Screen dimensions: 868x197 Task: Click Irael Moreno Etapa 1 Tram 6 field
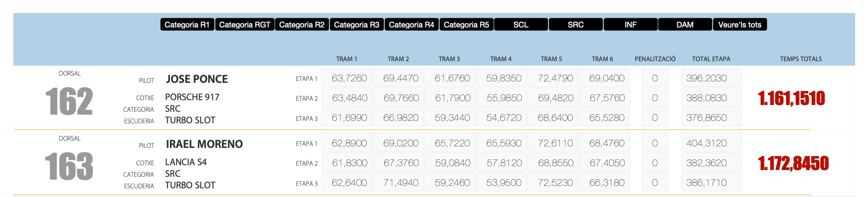[x=607, y=143]
